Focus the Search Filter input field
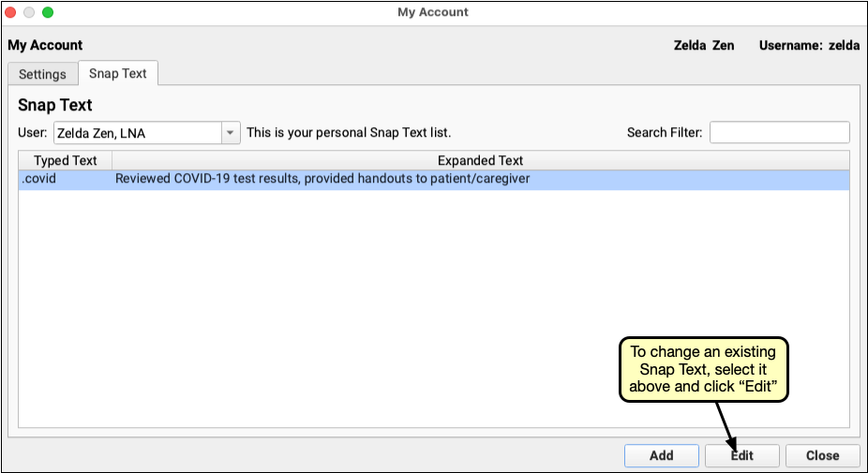Image resolution: width=868 pixels, height=473 pixels. [x=779, y=133]
